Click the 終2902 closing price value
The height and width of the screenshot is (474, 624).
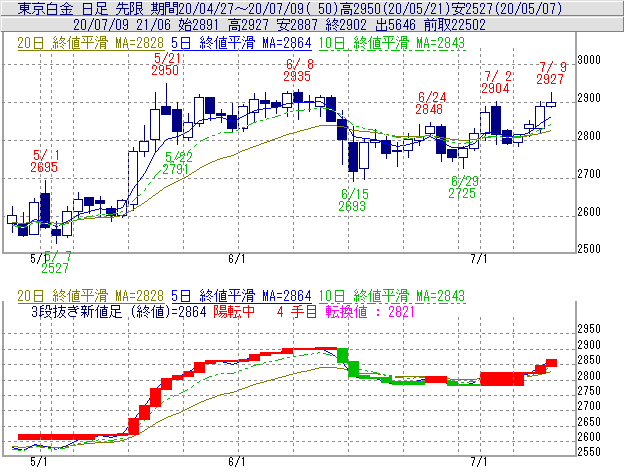point(346,25)
